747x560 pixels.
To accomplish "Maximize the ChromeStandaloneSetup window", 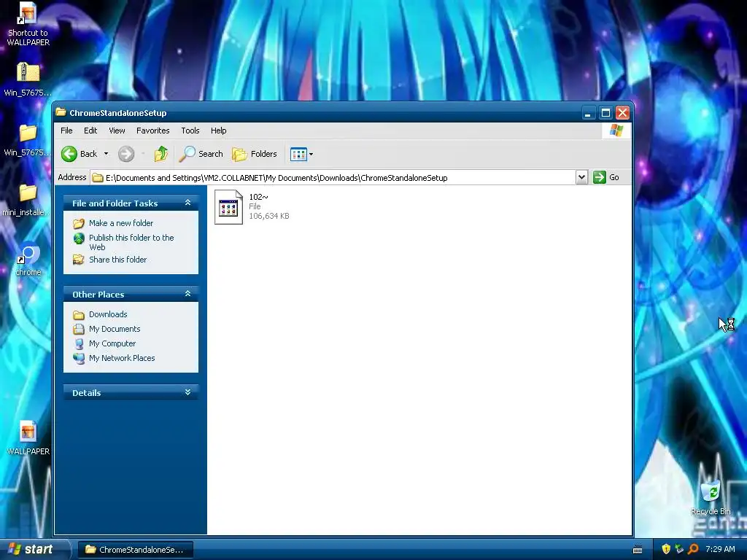I will pos(605,113).
